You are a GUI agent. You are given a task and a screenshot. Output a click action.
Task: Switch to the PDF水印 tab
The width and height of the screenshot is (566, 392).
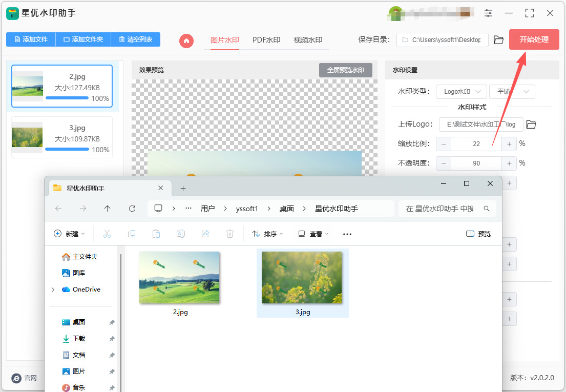pos(266,40)
